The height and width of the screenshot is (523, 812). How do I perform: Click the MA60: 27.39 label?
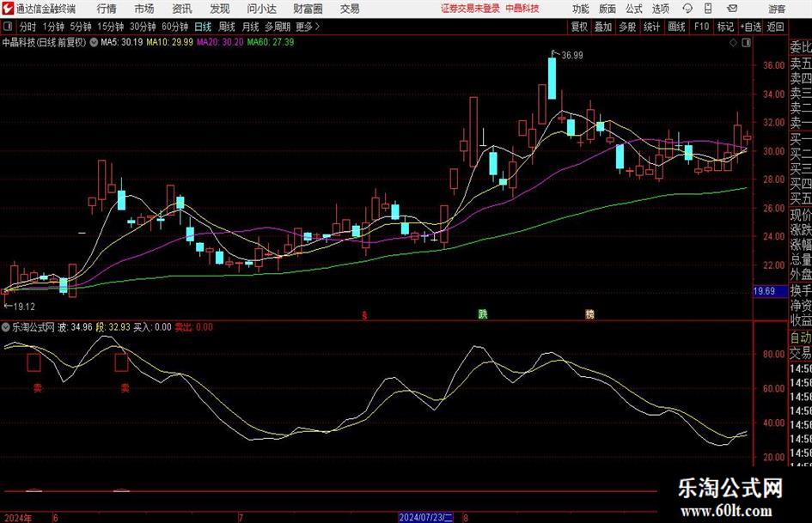tap(271, 42)
